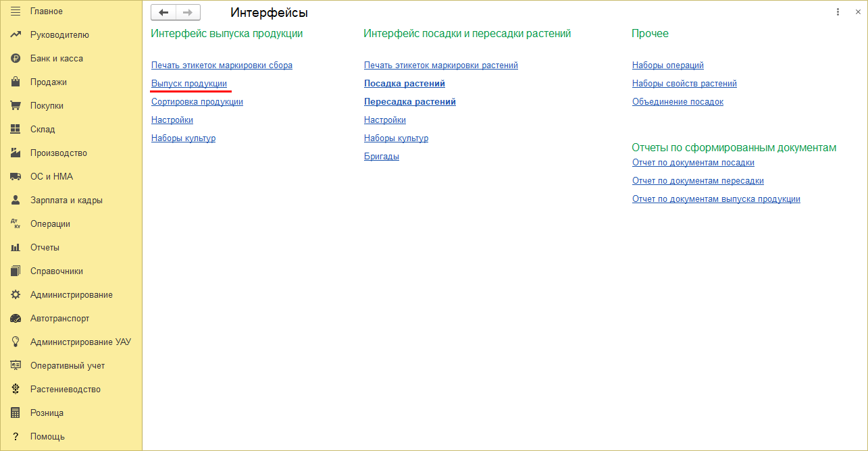The height and width of the screenshot is (451, 868).
Task: Click the gear icon for Администрирование
Action: (x=16, y=295)
